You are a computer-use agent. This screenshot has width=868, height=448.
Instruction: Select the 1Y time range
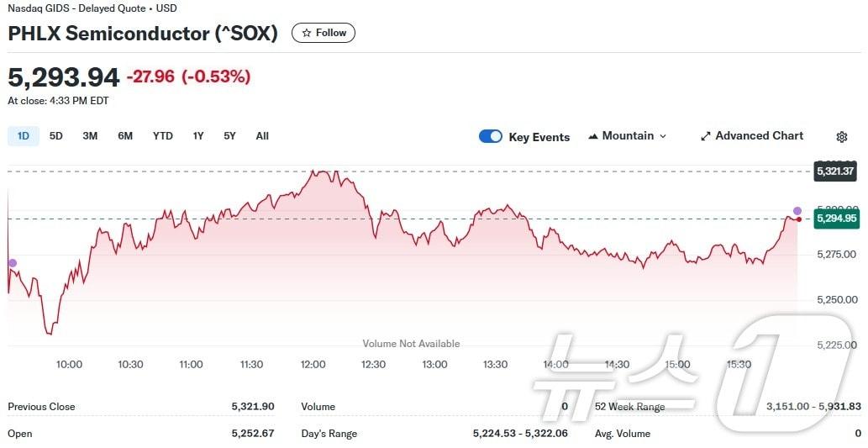click(198, 136)
